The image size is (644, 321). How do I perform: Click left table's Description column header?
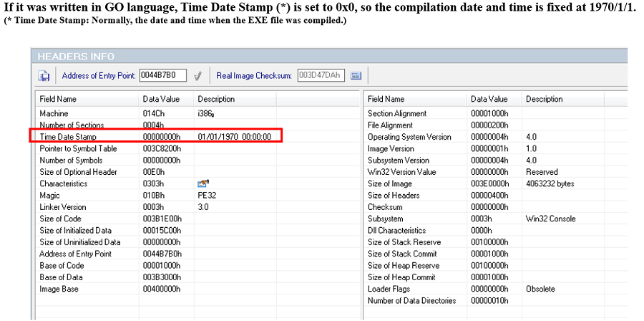tap(215, 99)
